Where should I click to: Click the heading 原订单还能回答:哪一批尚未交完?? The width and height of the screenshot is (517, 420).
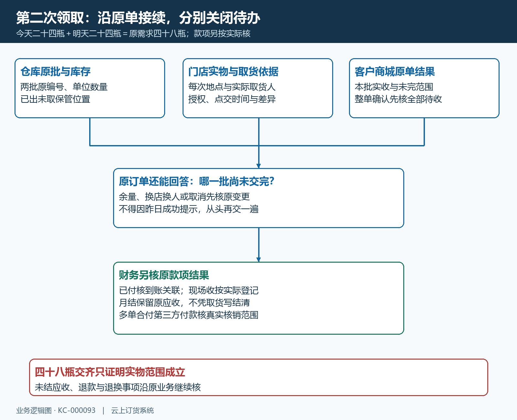(196, 181)
